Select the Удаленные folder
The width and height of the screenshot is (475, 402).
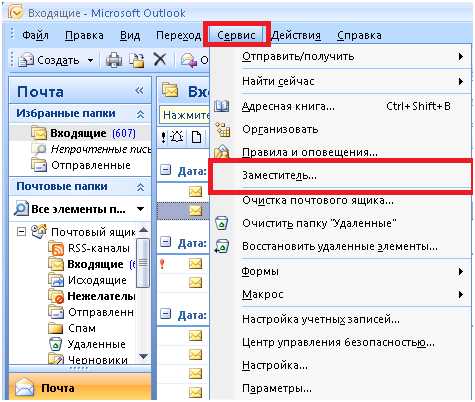pyautogui.click(x=87, y=344)
